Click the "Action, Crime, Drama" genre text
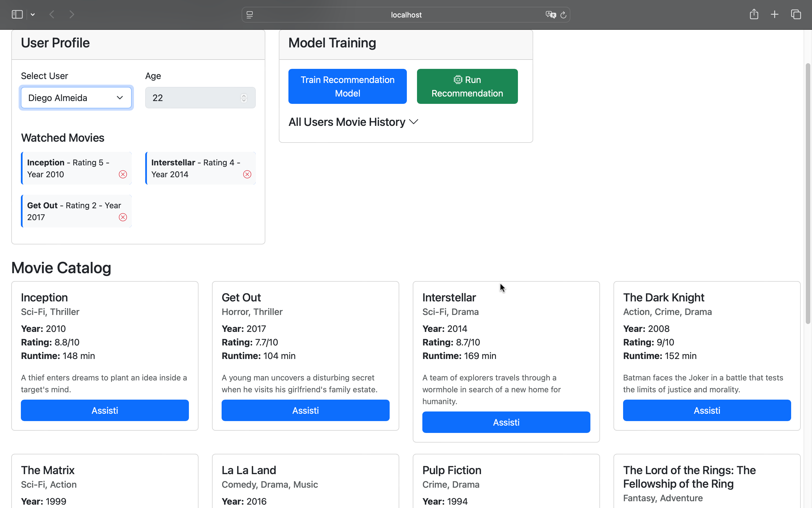The height and width of the screenshot is (508, 812). pyautogui.click(x=667, y=312)
